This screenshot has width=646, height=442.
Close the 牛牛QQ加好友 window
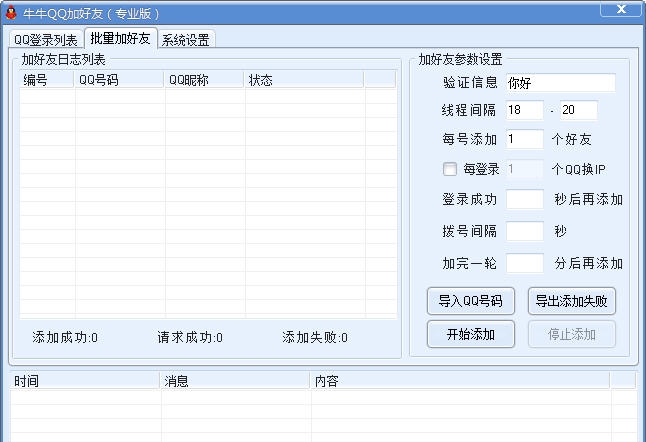(x=621, y=9)
